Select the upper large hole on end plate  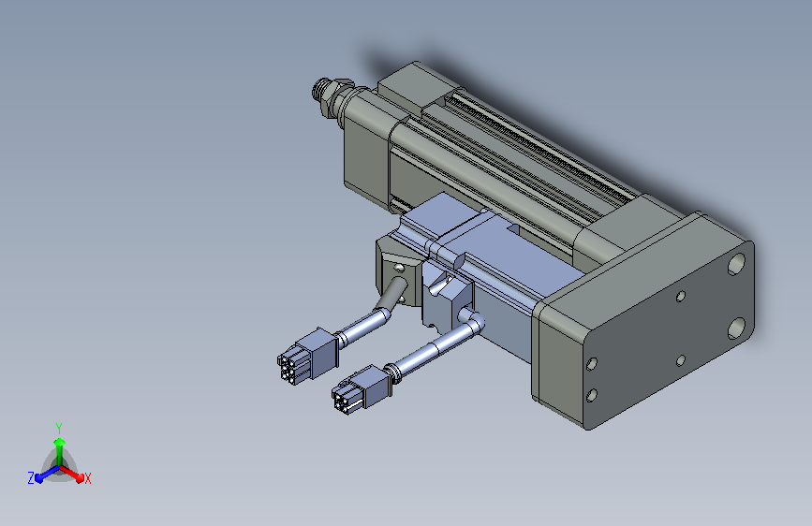coord(736,264)
